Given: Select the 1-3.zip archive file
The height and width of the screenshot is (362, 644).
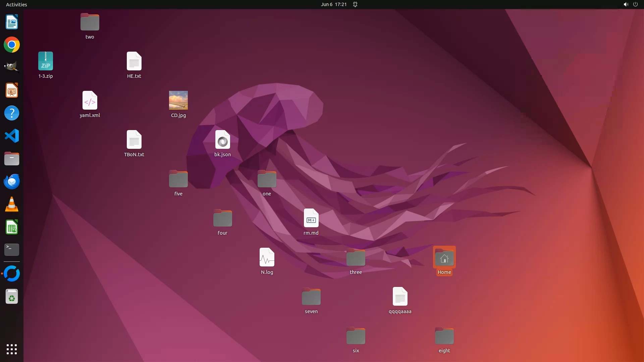Looking at the screenshot, I should coord(46,61).
